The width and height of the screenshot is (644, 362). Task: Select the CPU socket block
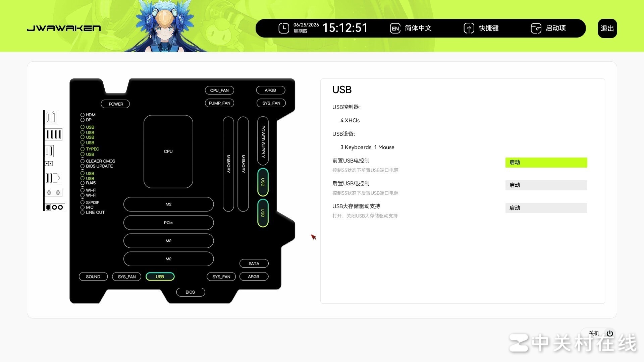click(168, 152)
